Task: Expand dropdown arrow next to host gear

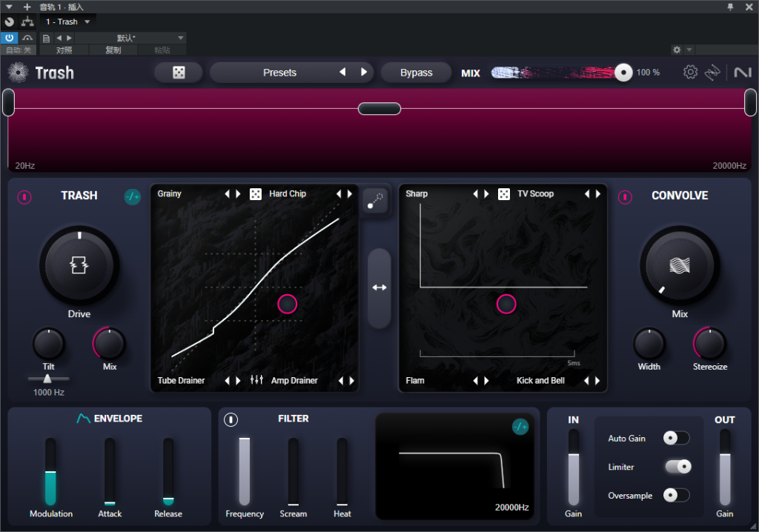Action: 689,50
